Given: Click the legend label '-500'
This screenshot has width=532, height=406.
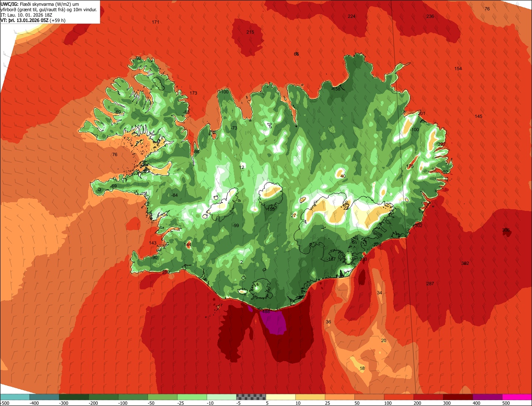Looking at the screenshot, I should click(5, 403).
